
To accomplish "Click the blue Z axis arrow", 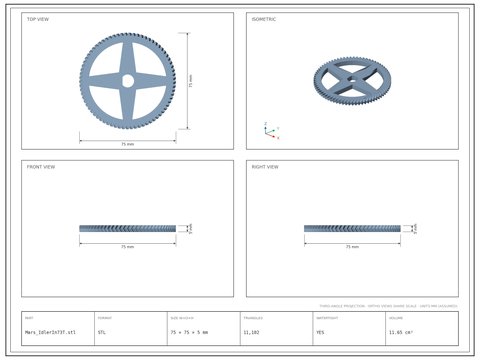I will [265, 129].
